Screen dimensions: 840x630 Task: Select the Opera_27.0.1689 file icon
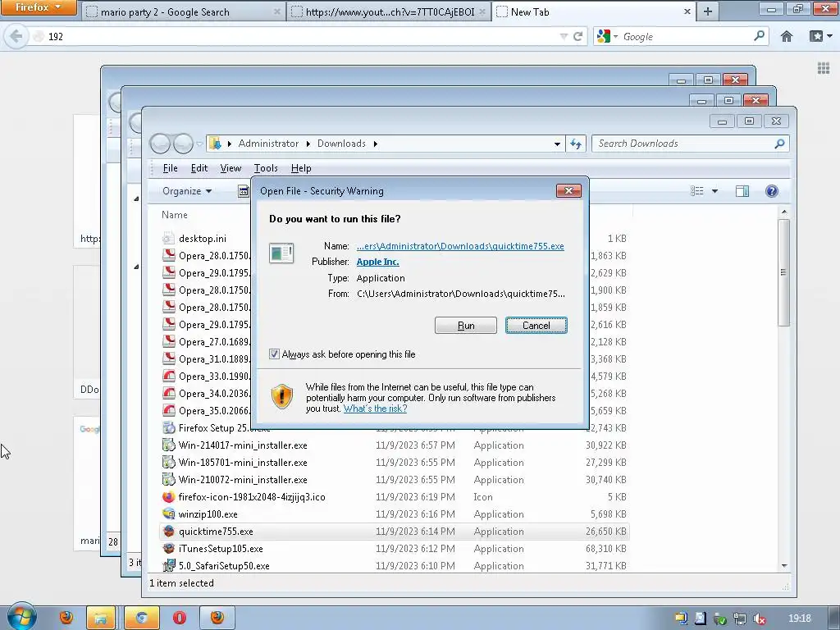(168, 342)
